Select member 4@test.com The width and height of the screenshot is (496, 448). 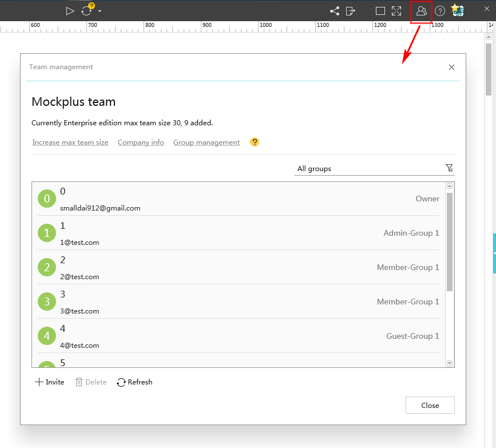pos(239,336)
